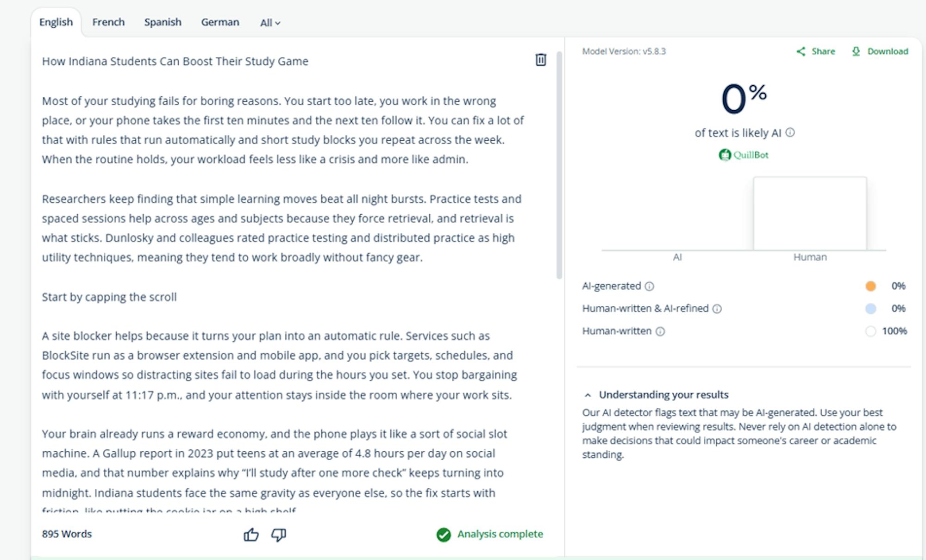Click info icon next to Human-written label
Viewport: 926px width, 560px height.
click(x=660, y=331)
